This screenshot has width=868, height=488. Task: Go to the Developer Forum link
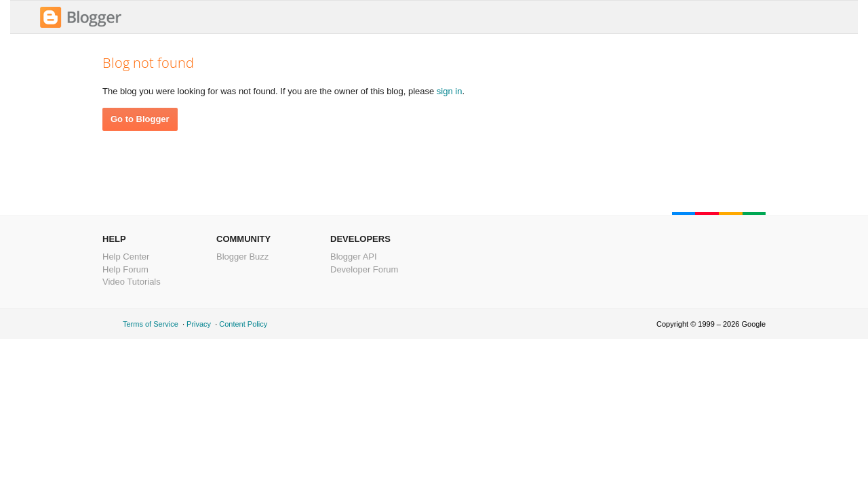(x=363, y=270)
